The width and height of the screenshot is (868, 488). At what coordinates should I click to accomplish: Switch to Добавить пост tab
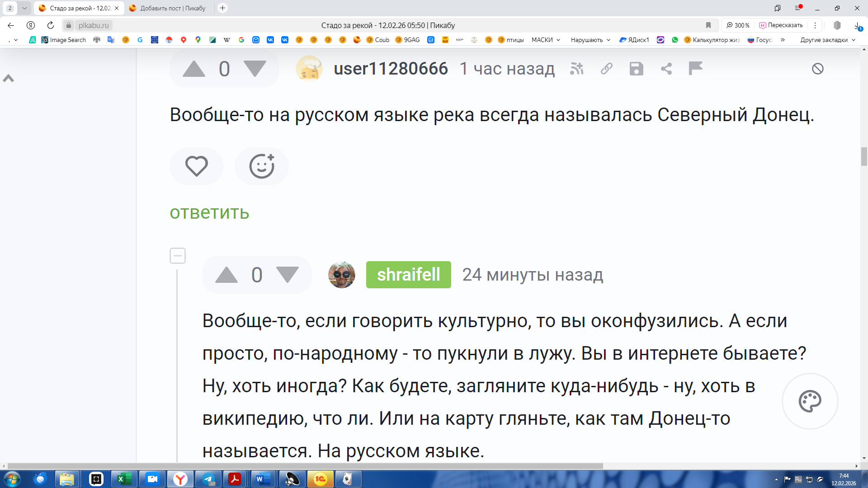pos(172,8)
